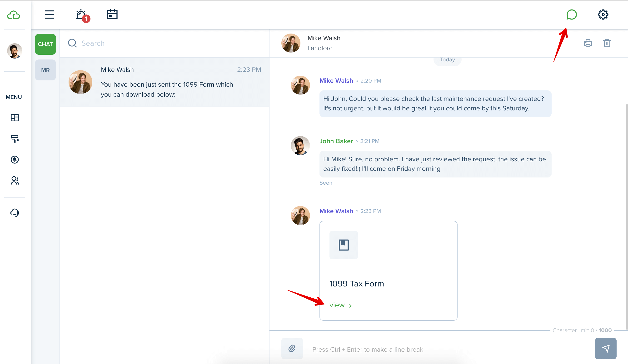Click John Baker sender name
Viewport: 628px width, 364px height.
(336, 141)
